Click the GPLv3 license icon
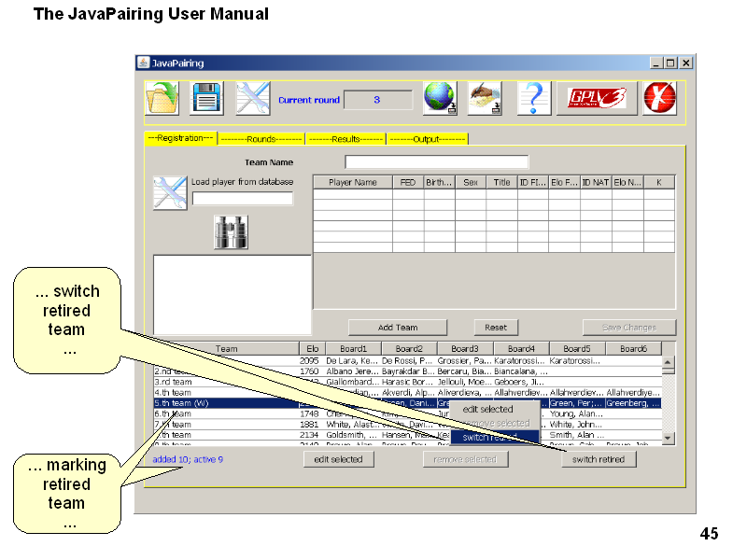The image size is (747, 560). (591, 98)
